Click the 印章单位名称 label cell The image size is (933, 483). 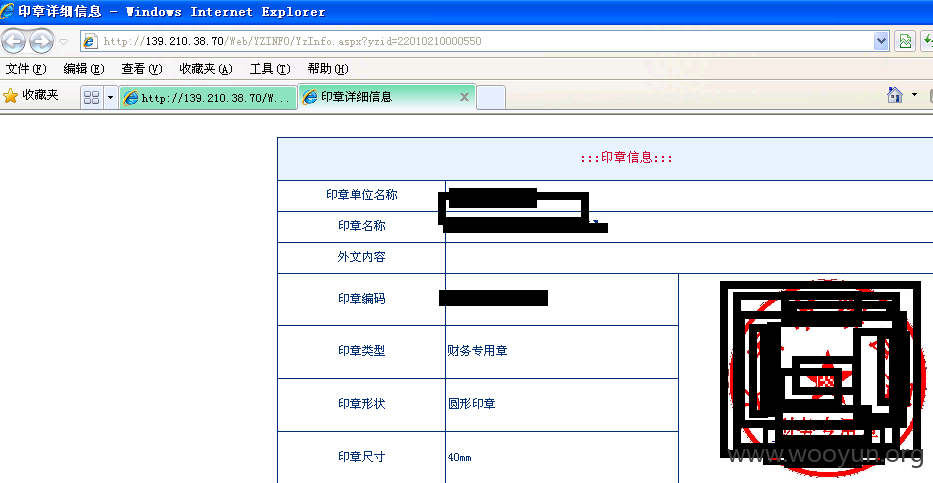click(x=362, y=196)
